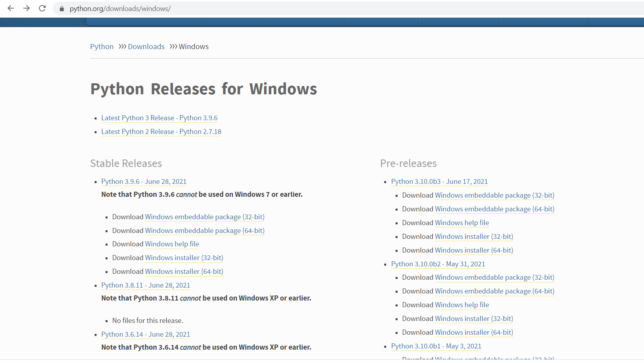Click the 'Pre-releases' heading
This screenshot has height=363, width=644.
click(x=409, y=163)
